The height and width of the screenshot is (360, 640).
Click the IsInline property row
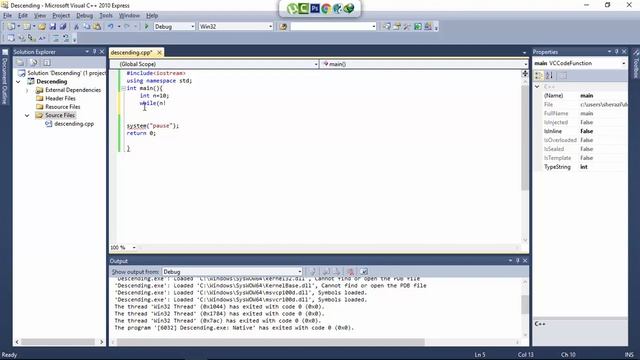point(580,131)
